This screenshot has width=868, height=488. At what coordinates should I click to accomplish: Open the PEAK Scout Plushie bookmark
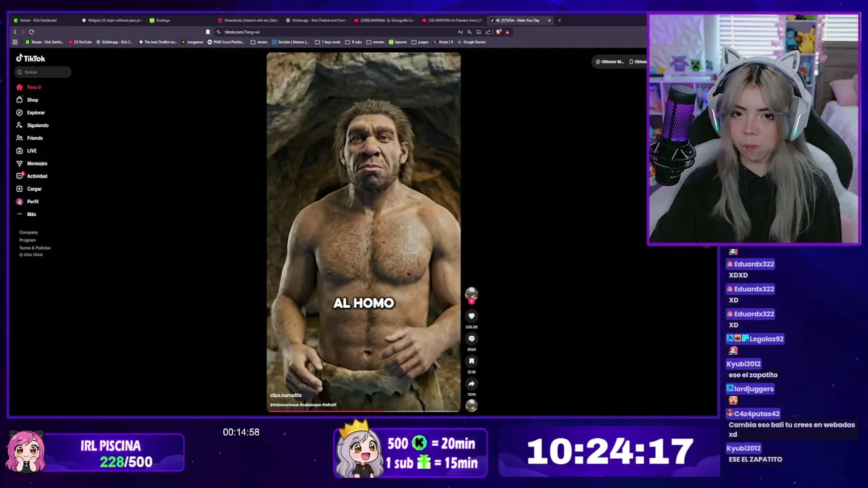point(226,42)
